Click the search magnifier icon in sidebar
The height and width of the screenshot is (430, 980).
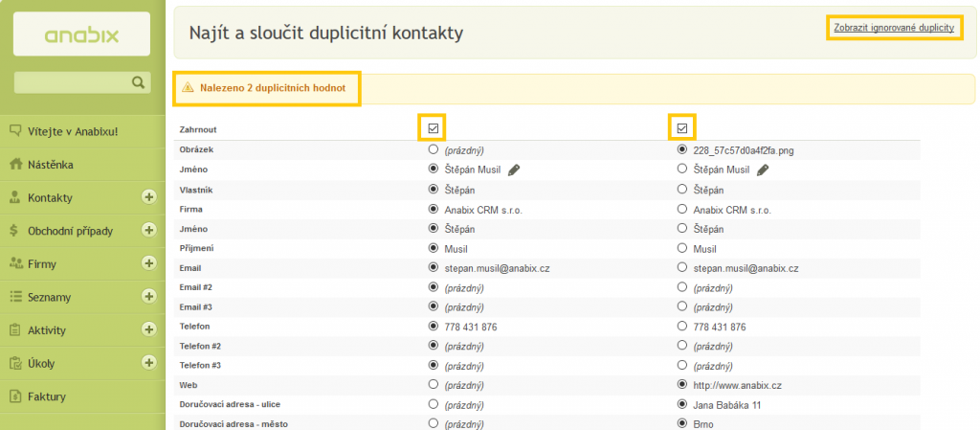click(x=138, y=82)
